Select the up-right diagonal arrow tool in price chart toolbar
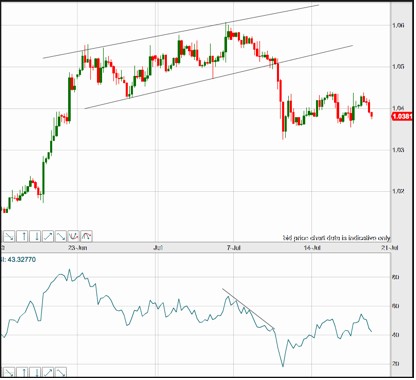The image size is (416, 380). pos(49,236)
